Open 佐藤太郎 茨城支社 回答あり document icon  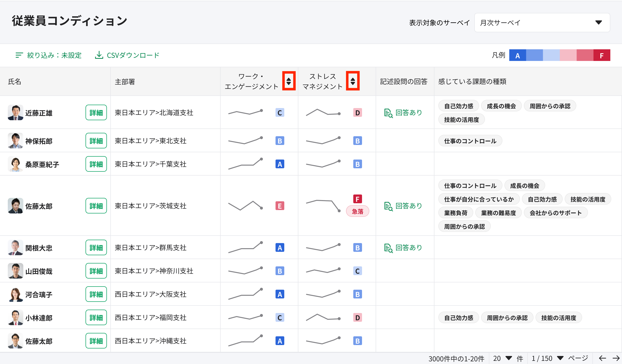click(388, 206)
